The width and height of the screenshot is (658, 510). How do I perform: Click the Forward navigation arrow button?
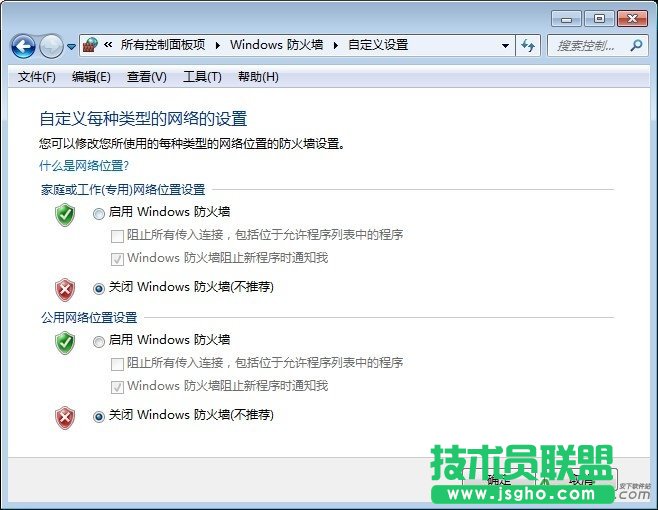point(51,46)
